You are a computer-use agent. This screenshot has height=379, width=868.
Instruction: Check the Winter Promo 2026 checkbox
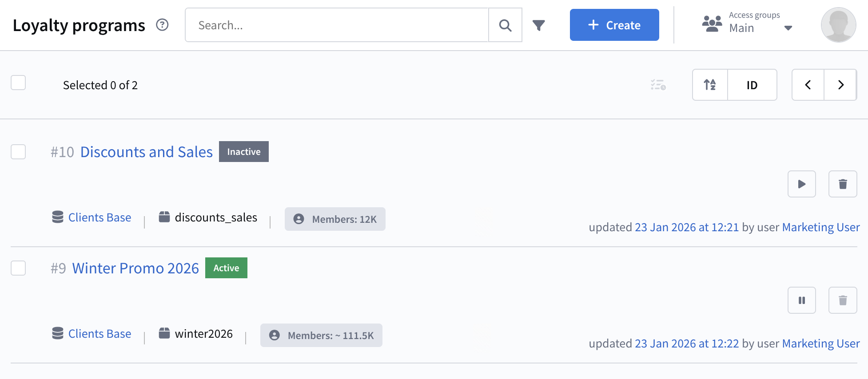(x=18, y=268)
